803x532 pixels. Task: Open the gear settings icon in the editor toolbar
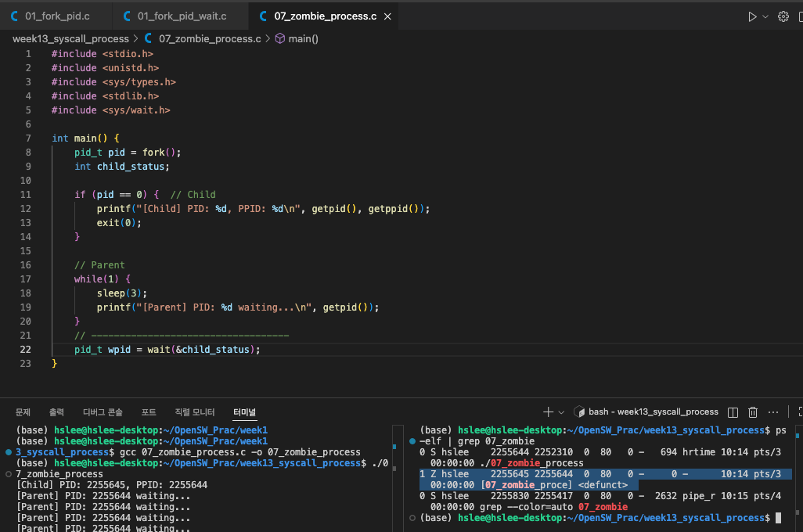(783, 16)
